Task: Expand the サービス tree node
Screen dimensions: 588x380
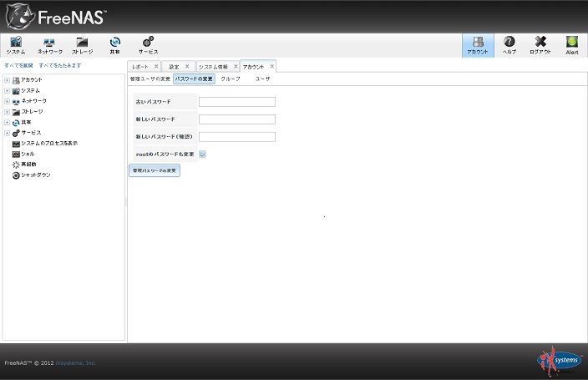Action: click(x=7, y=133)
